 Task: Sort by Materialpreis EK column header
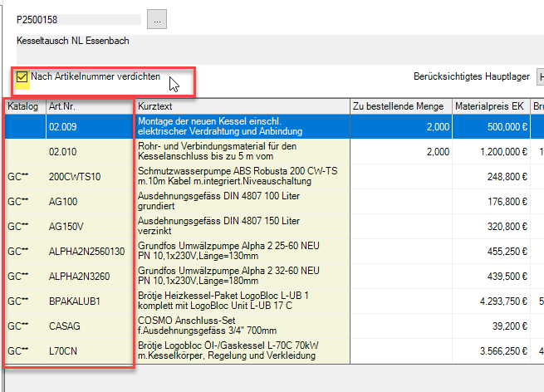[491, 106]
